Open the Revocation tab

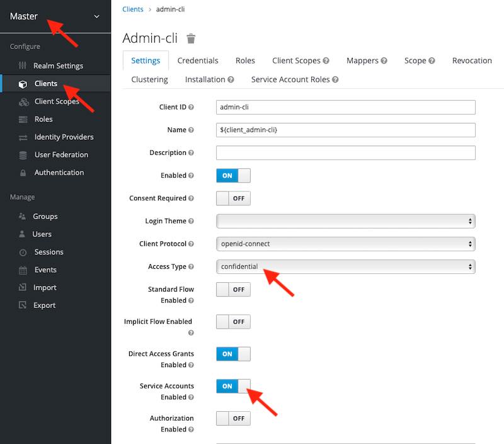tap(472, 60)
